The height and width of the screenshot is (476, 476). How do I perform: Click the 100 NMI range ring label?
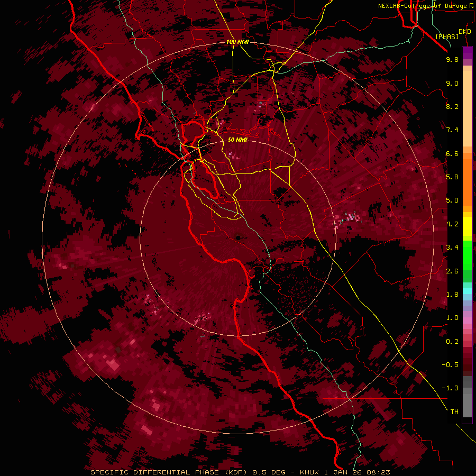pyautogui.click(x=237, y=42)
